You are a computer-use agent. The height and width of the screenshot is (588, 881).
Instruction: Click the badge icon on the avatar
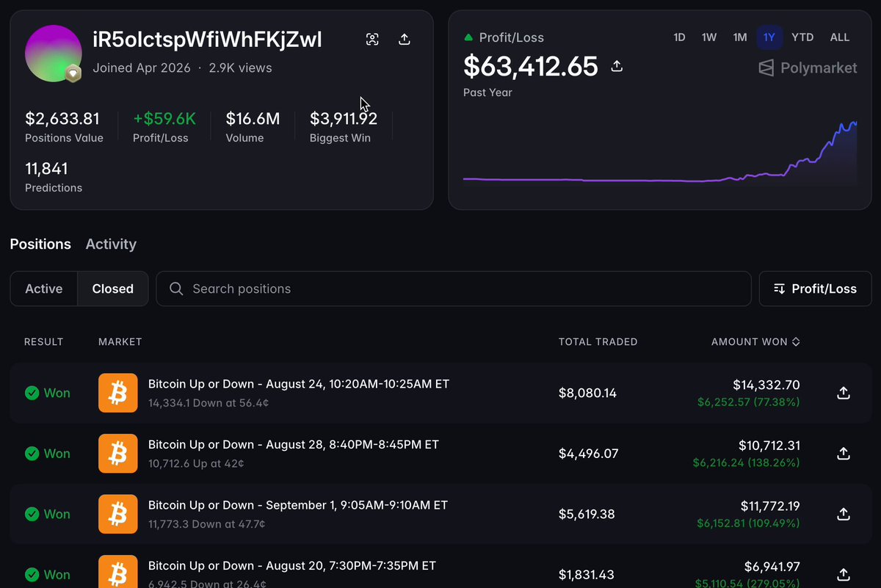73,73
